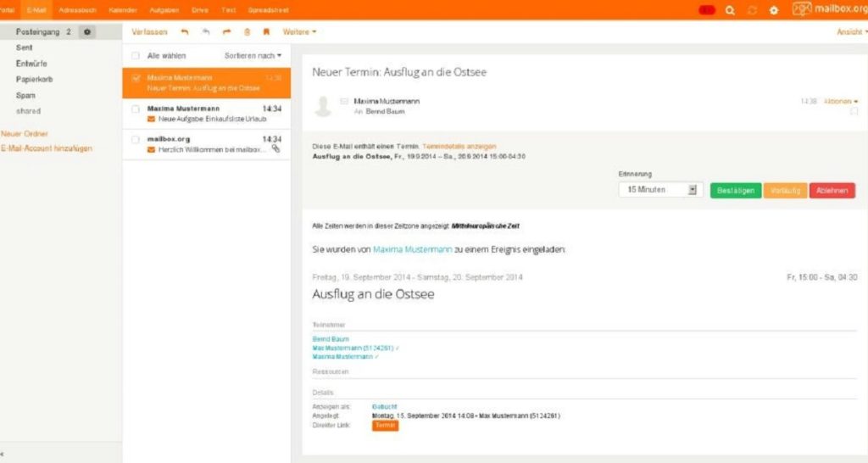The image size is (868, 463).
Task: Switch to the Kalender tab
Action: coord(122,10)
